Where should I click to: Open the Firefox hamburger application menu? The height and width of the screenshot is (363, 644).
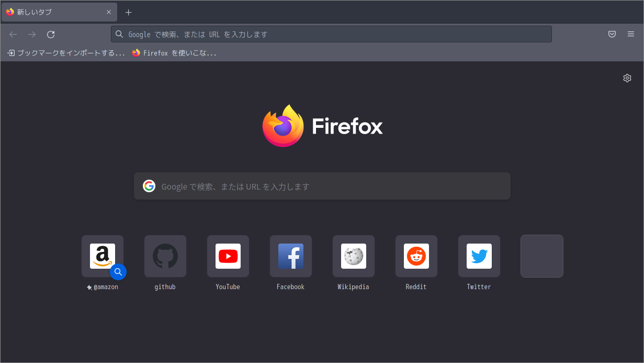[631, 35]
